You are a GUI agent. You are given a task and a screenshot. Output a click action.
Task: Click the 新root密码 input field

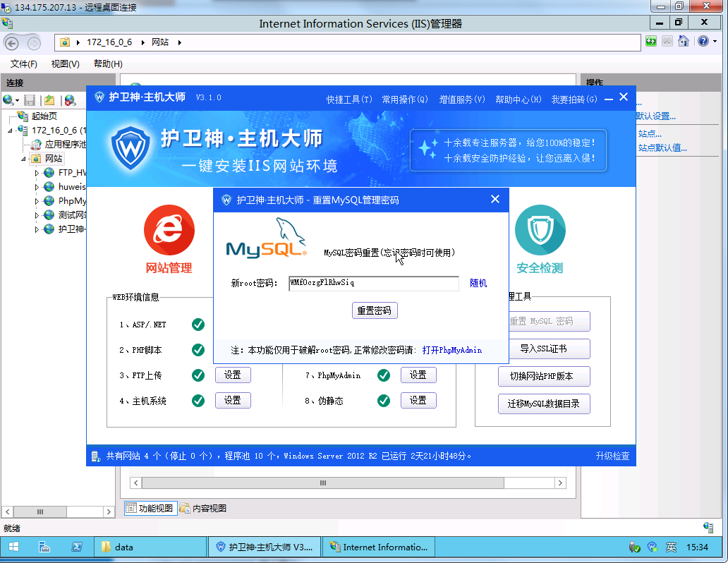pyautogui.click(x=374, y=284)
